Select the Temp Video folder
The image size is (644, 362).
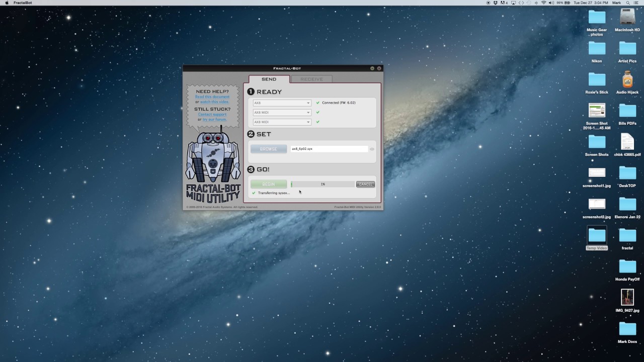click(x=597, y=235)
